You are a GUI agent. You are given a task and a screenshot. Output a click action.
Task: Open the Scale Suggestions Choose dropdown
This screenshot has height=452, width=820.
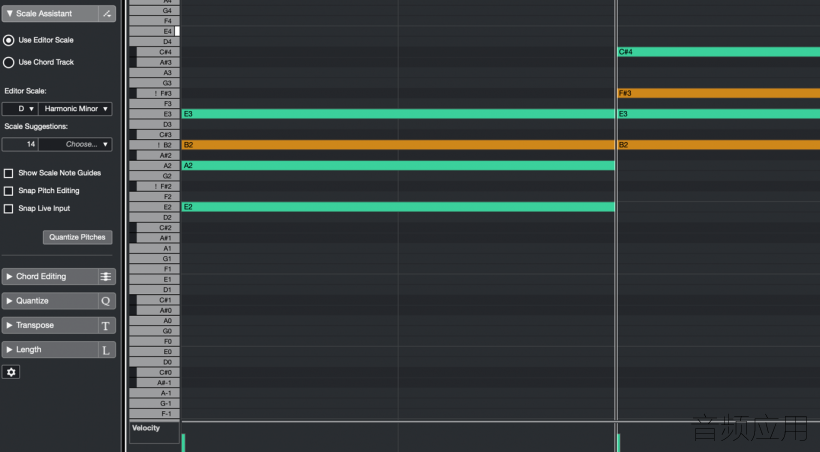(x=75, y=144)
